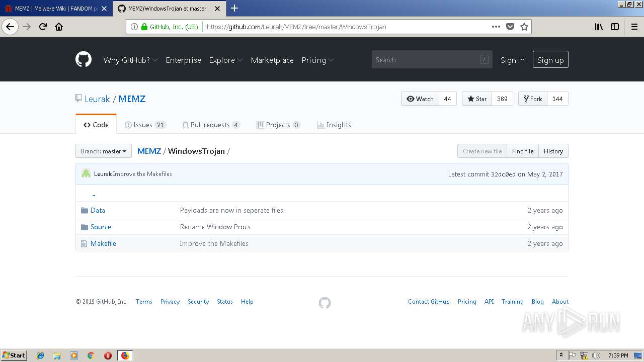Open the 389 stargazers count

click(x=502, y=99)
